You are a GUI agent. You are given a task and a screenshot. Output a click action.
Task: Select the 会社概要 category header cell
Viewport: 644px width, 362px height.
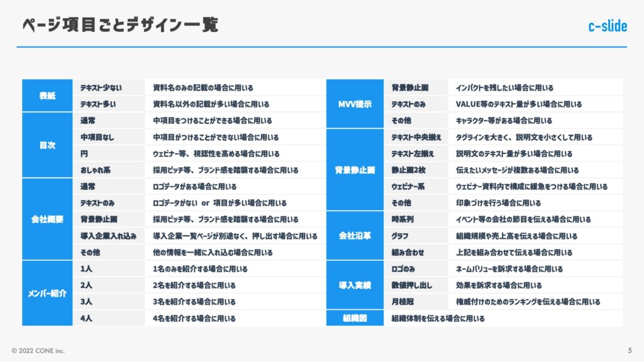(47, 219)
